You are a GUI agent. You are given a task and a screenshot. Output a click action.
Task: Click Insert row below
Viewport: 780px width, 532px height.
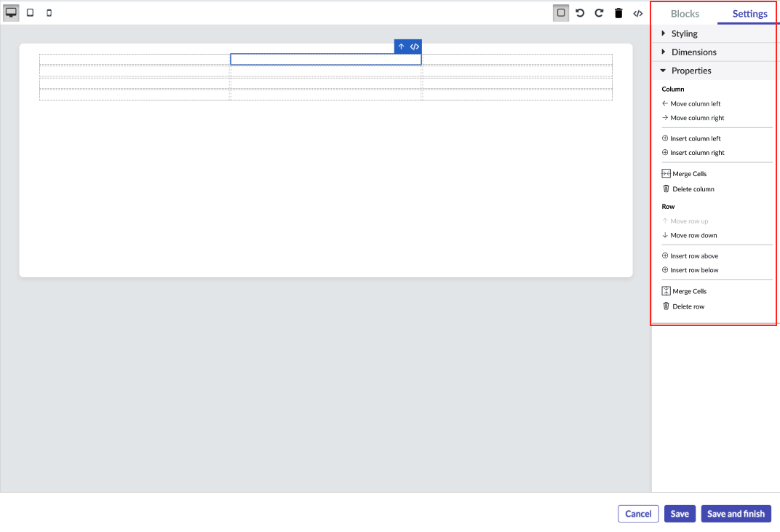pyautogui.click(x=690, y=270)
